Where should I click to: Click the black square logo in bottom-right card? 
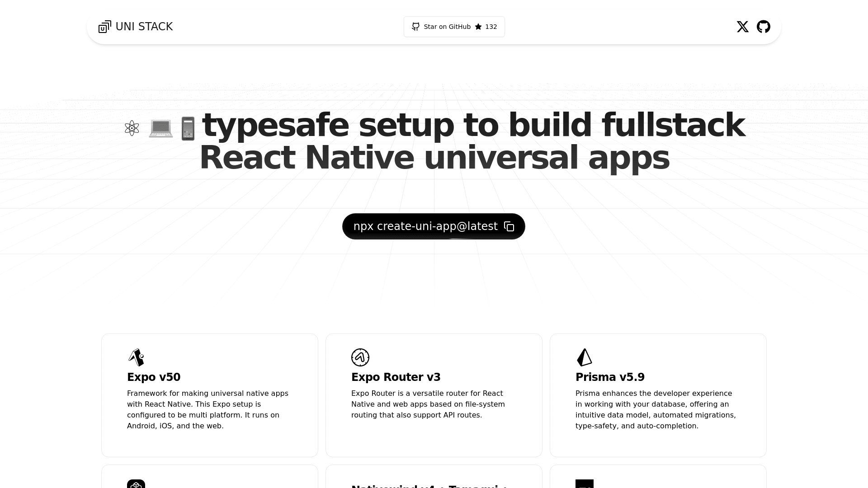point(584,484)
